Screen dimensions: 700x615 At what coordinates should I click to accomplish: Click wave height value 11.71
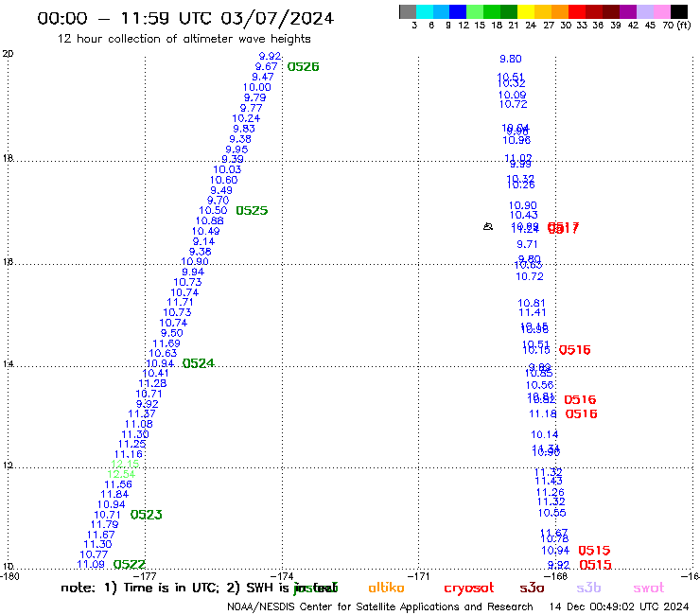(180, 303)
